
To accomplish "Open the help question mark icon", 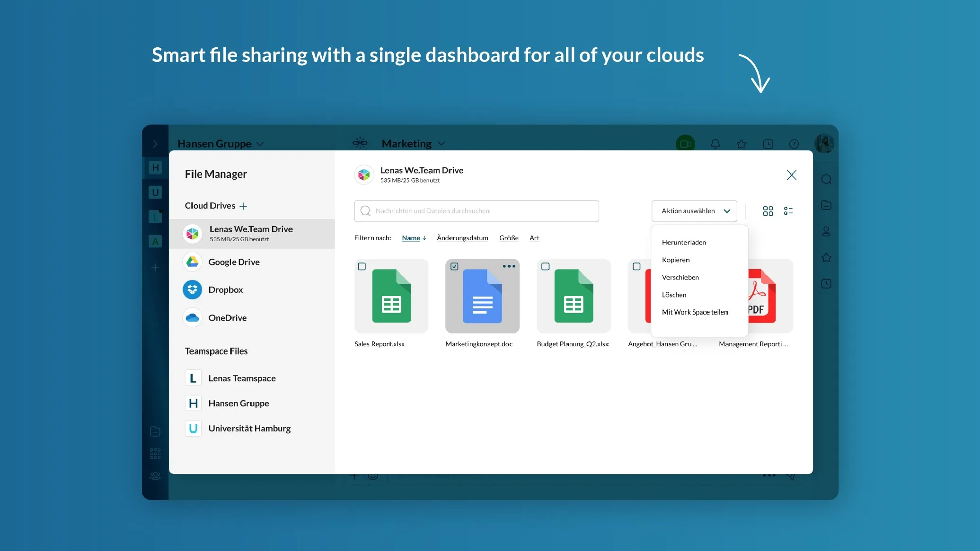I will [x=794, y=144].
